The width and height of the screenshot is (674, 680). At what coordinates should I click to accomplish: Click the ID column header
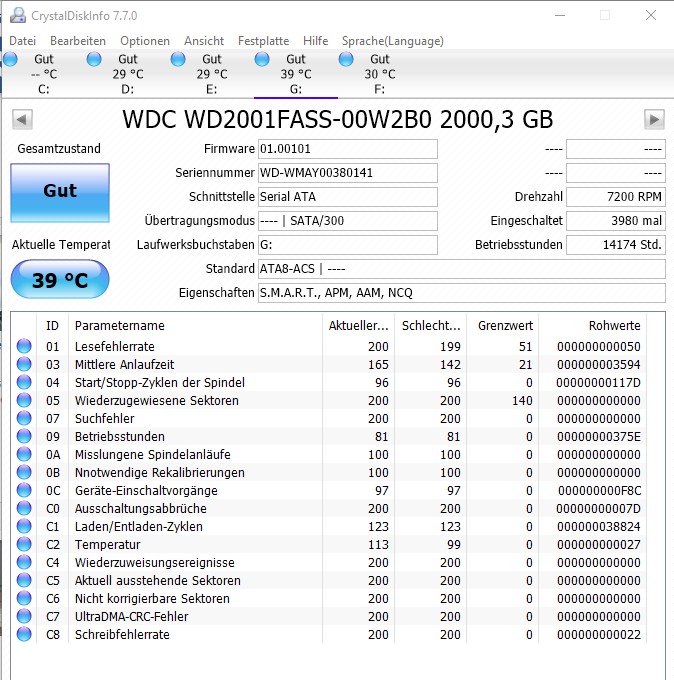tap(52, 325)
